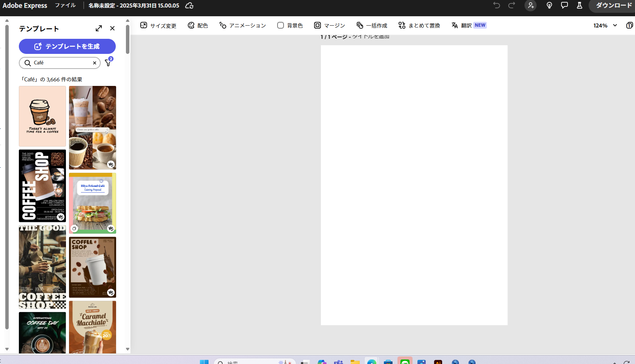Select the Caramel Macchiato template thumbnail
The width and height of the screenshot is (635, 364).
pyautogui.click(x=92, y=327)
